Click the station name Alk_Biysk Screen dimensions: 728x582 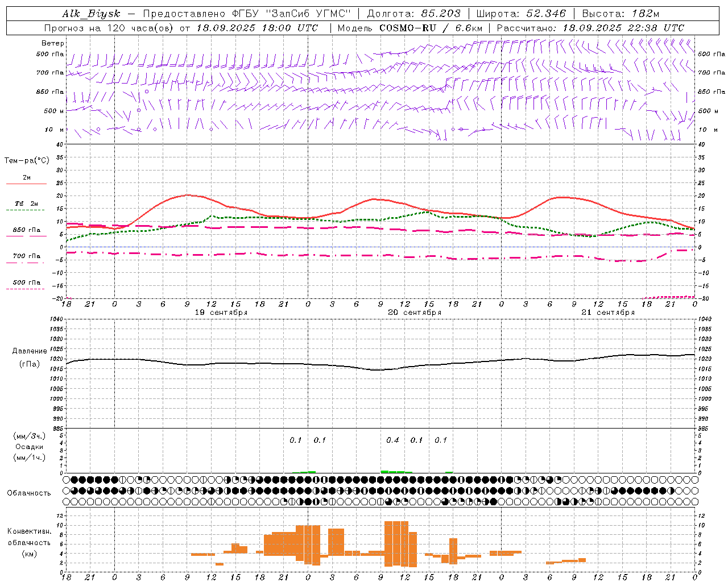click(x=91, y=14)
